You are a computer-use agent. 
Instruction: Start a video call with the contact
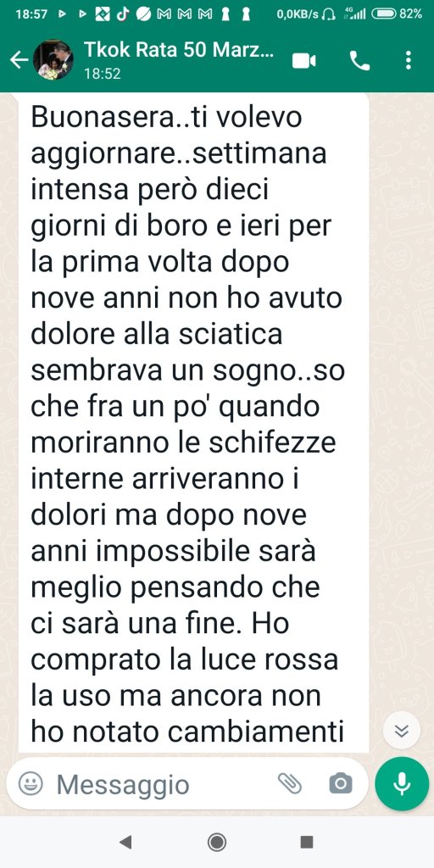pyautogui.click(x=304, y=60)
